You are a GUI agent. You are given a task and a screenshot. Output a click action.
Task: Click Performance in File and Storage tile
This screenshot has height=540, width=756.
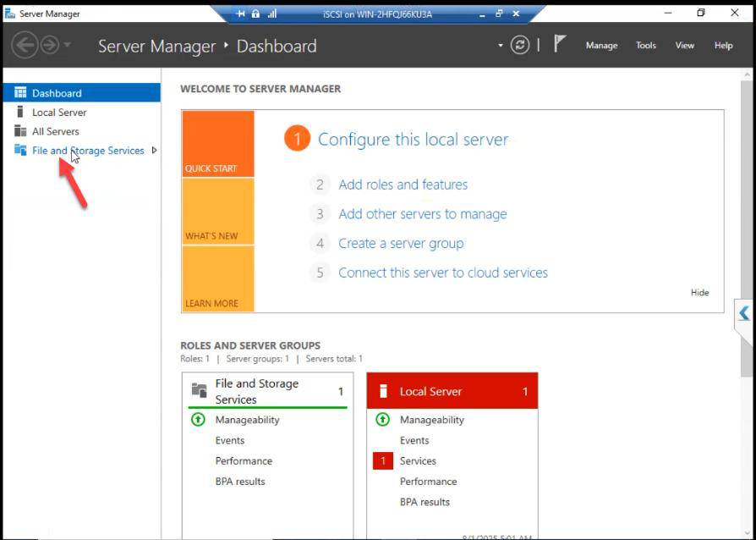click(x=244, y=460)
